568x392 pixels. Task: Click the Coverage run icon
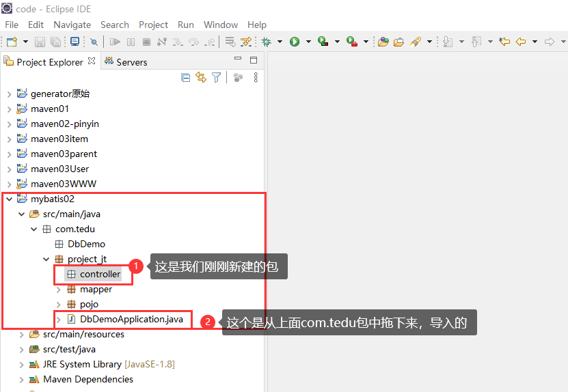coord(323,42)
